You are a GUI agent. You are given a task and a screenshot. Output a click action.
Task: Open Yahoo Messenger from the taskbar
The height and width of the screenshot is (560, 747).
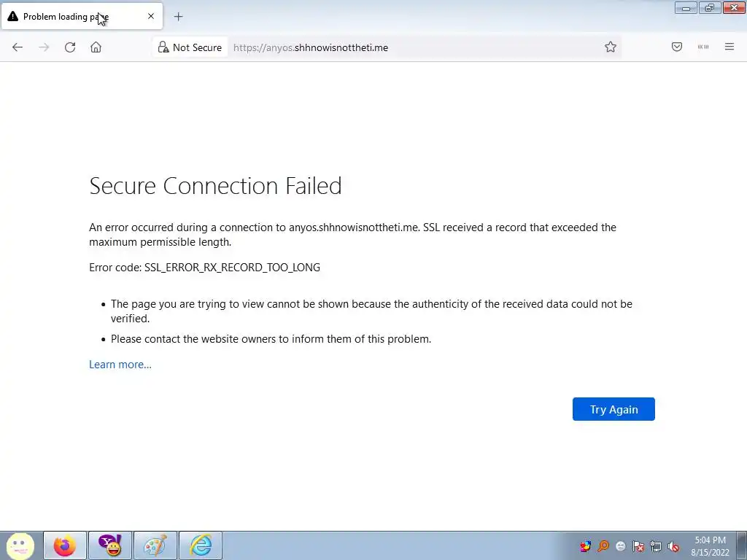[x=110, y=545]
